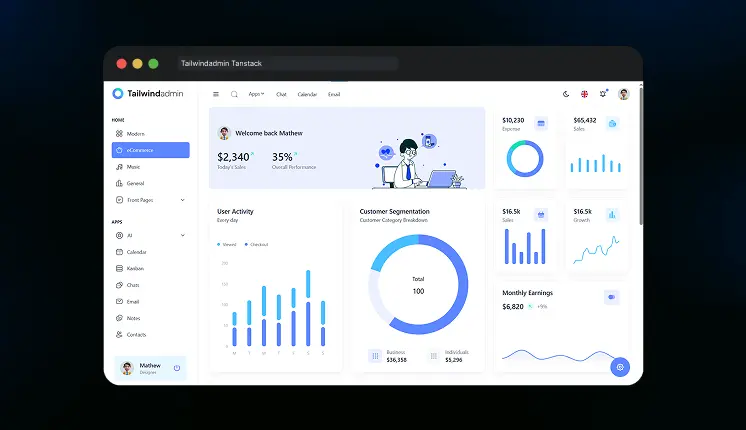Select eCommerce in the sidebar
Viewport: 746px width, 430px height.
[x=150, y=150]
